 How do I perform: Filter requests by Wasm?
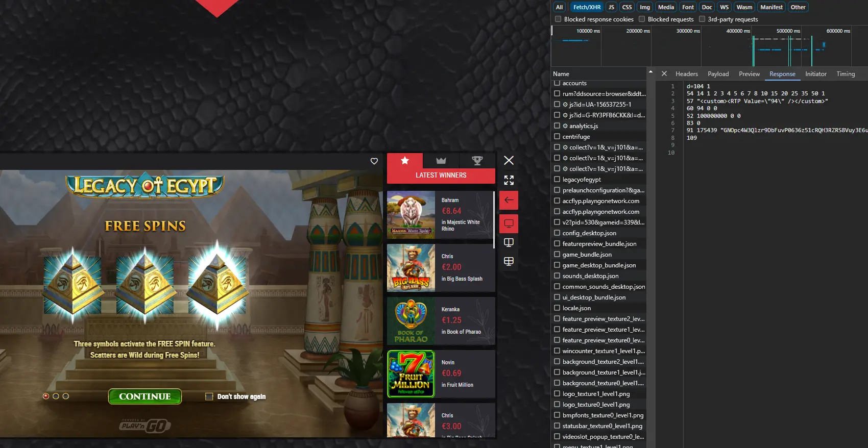point(744,7)
